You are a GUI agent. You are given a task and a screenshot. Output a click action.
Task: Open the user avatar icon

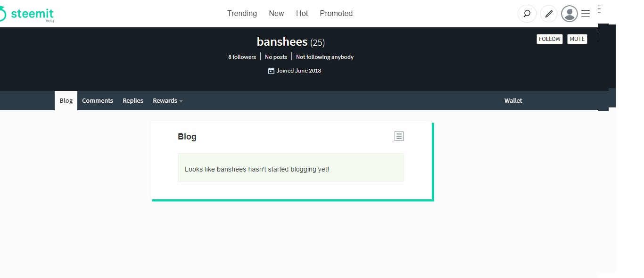[570, 14]
